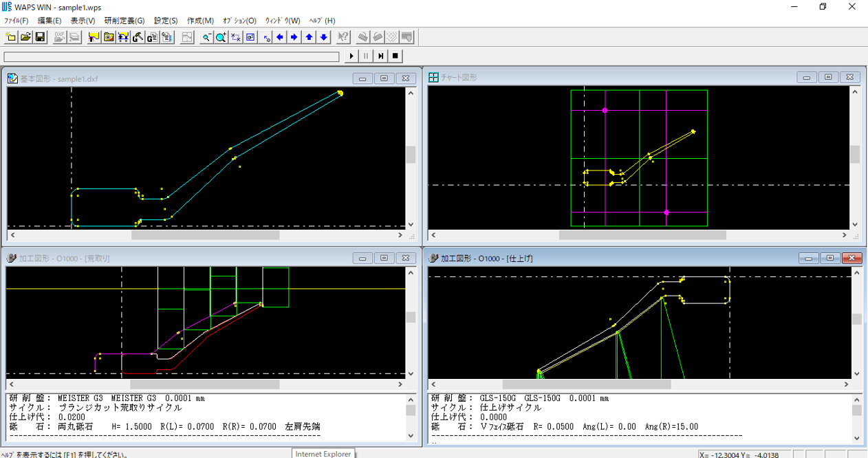Step forward with the step button

[380, 56]
